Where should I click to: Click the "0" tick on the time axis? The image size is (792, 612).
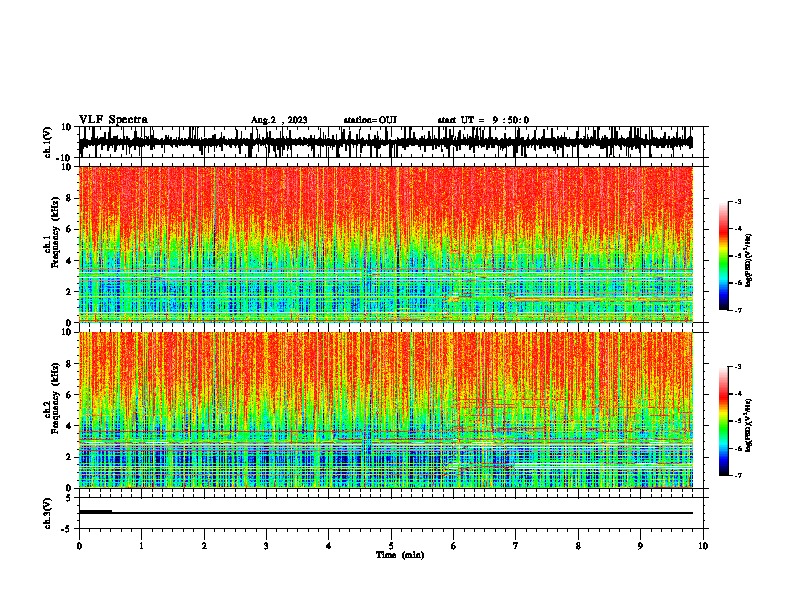(79, 546)
